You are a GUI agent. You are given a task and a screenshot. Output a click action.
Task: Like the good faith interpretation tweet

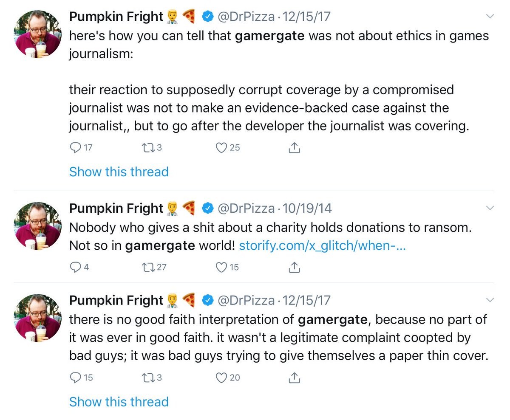[x=221, y=377]
